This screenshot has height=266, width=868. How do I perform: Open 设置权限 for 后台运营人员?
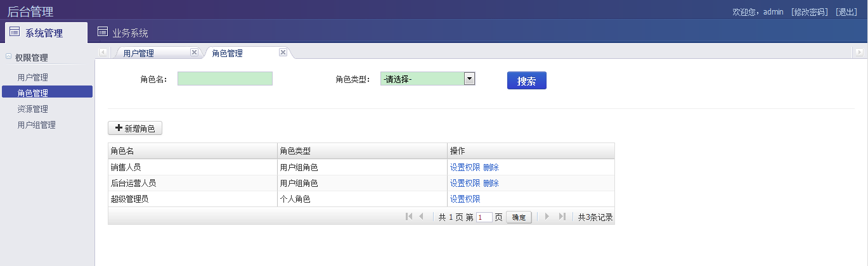(x=465, y=183)
